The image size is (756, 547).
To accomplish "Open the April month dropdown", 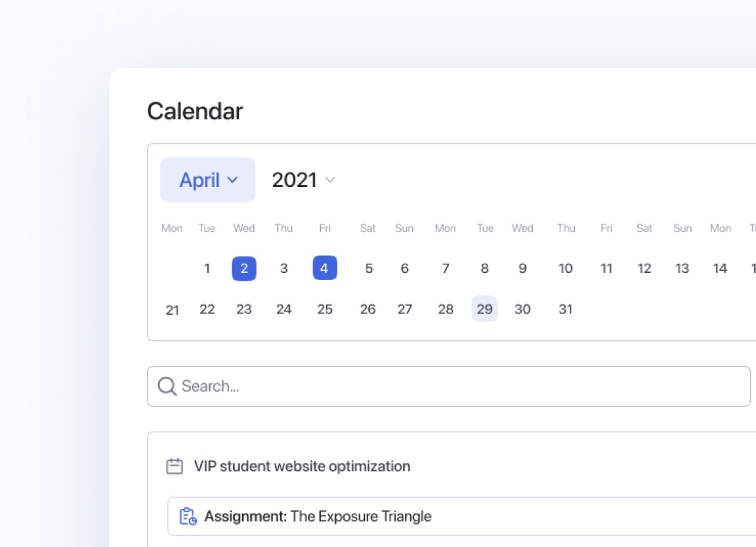I will coord(207,180).
